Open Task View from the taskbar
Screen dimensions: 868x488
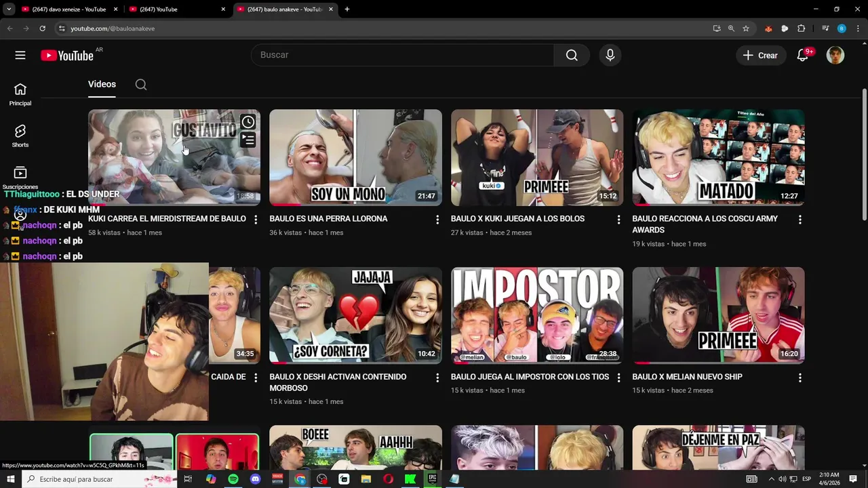click(188, 479)
